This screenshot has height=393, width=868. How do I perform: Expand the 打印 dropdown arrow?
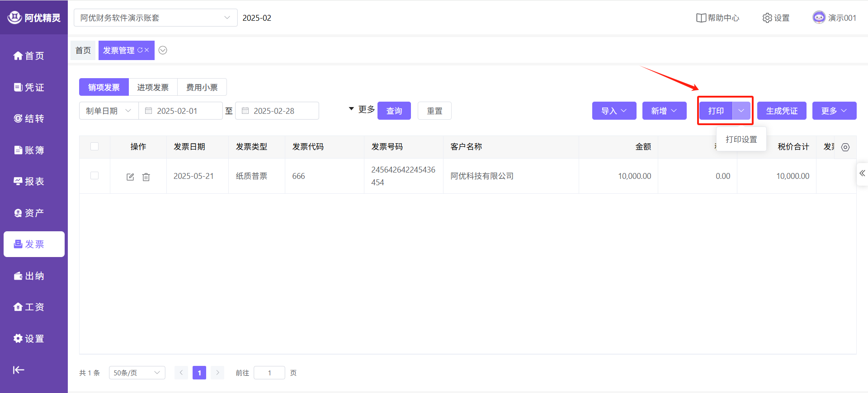pos(741,111)
